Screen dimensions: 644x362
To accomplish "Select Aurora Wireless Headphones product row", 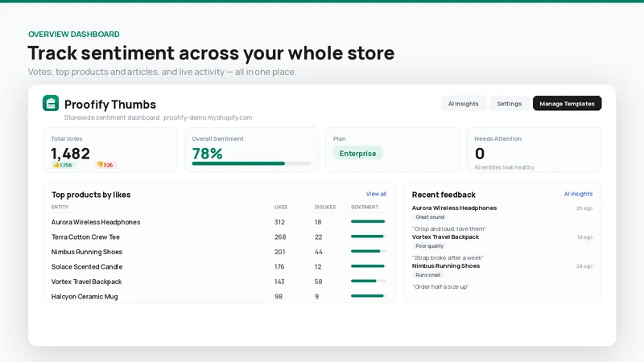I will (218, 222).
